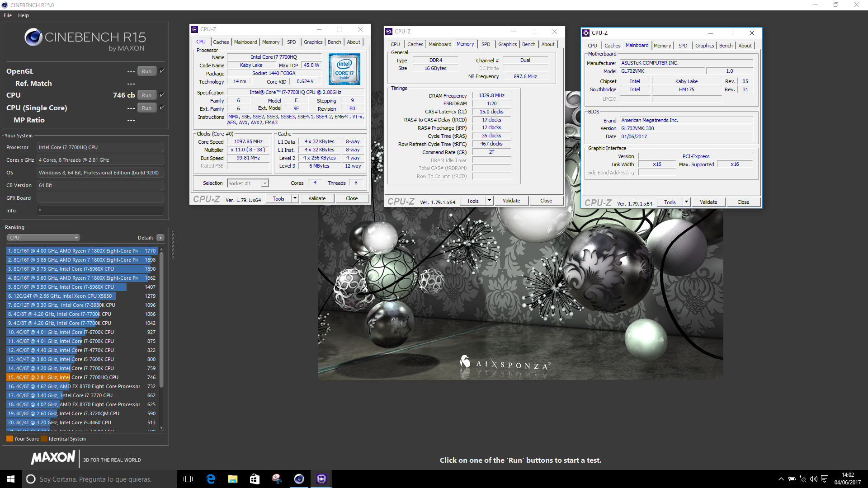Expand Tools dropdown arrow in Mainboard window

686,202
